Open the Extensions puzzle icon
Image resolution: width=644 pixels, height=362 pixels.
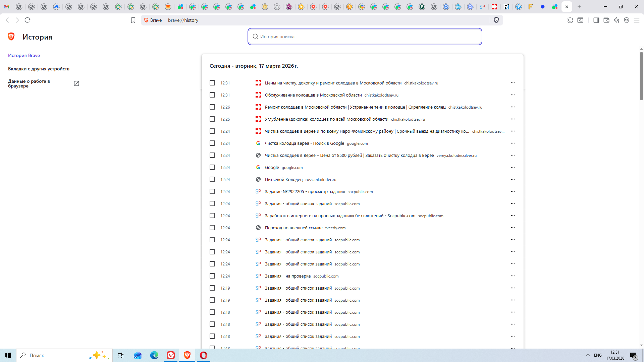570,20
